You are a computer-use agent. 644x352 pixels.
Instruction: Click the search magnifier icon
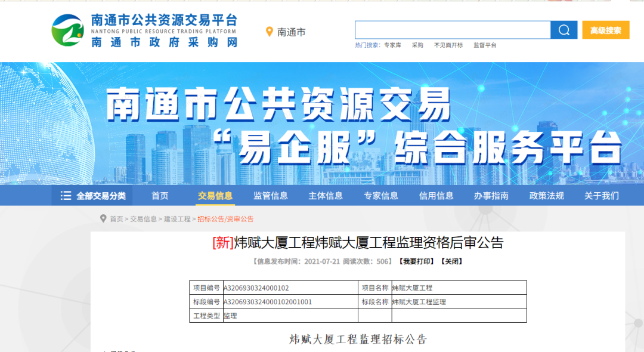pyautogui.click(x=563, y=29)
